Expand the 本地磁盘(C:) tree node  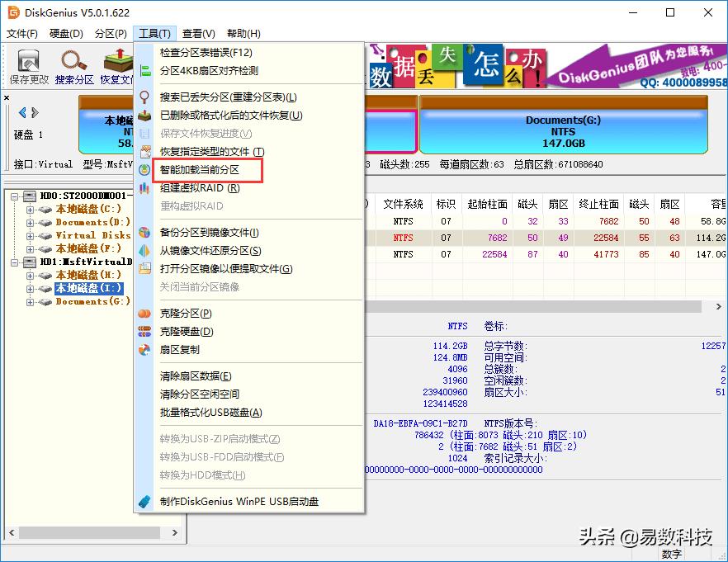tap(31, 210)
